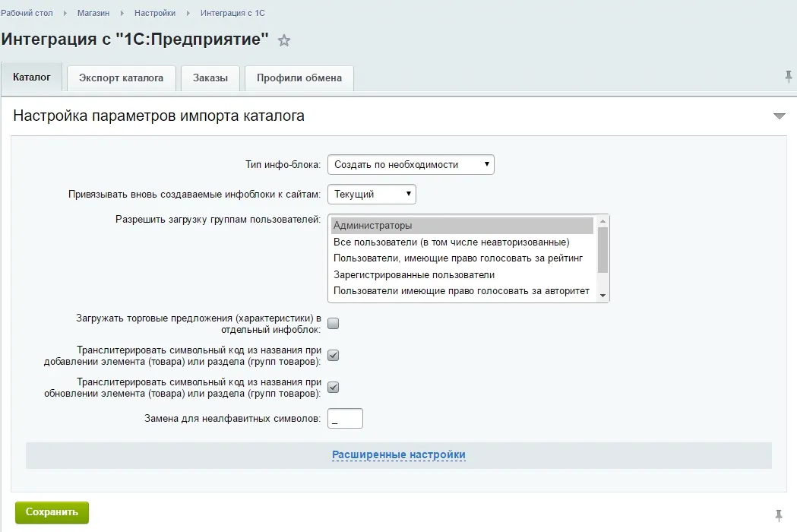The width and height of the screenshot is (797, 532).
Task: Click the breadcrumb arrow after Рабочий стол
Action: (65, 13)
